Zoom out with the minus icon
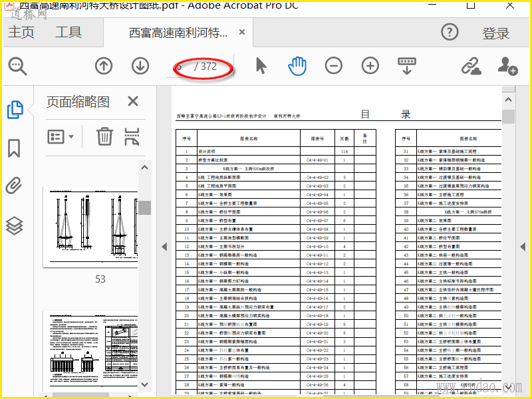532x399 pixels. 334,66
